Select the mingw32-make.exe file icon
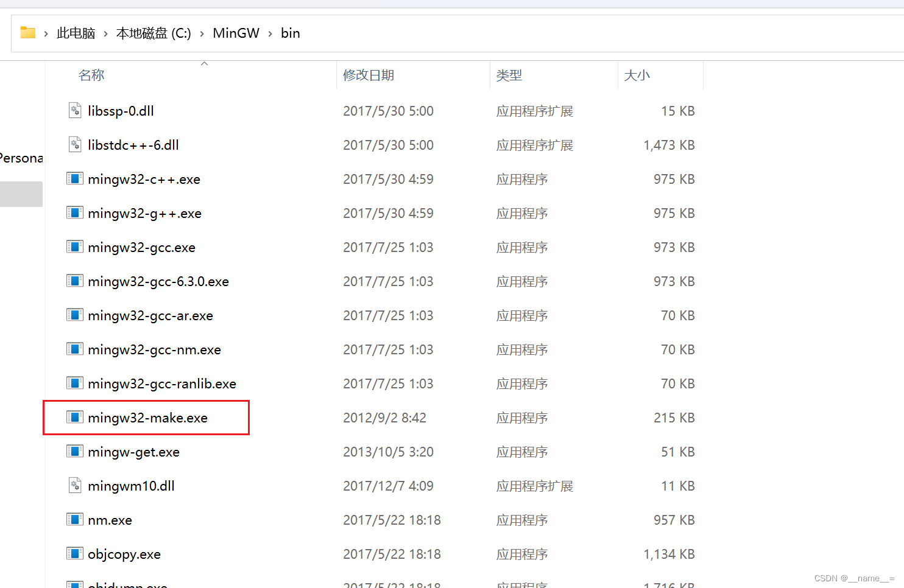This screenshot has height=588, width=904. (74, 417)
